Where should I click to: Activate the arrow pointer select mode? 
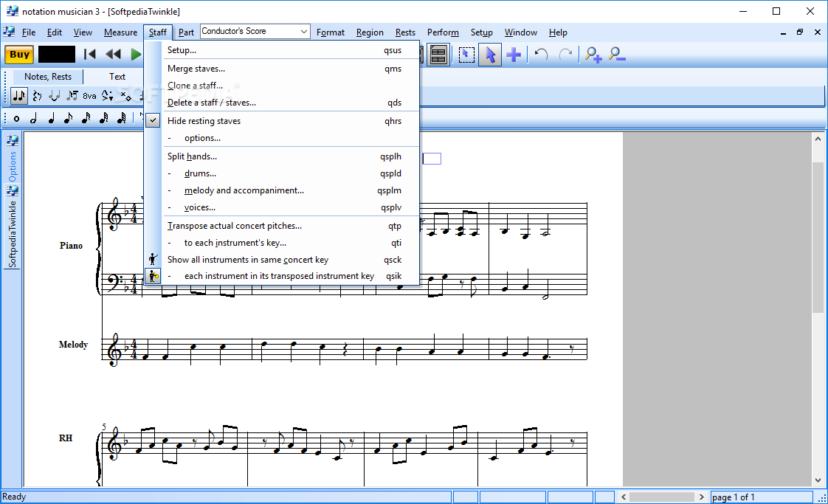point(490,55)
